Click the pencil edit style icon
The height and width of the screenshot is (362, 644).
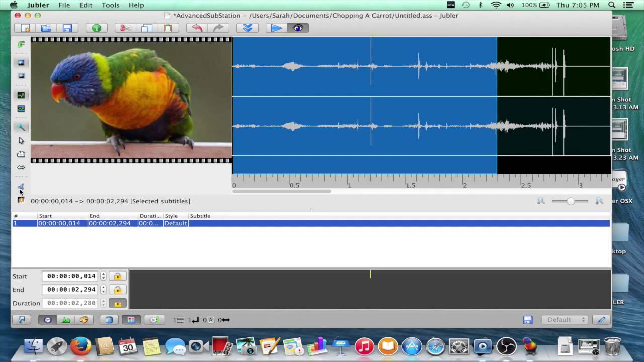point(601,320)
